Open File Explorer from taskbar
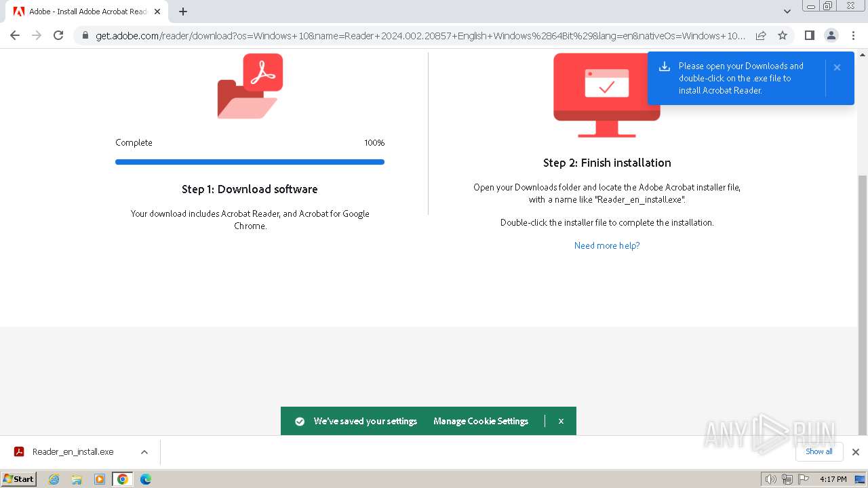Viewport: 868px width, 488px height. [x=77, y=479]
